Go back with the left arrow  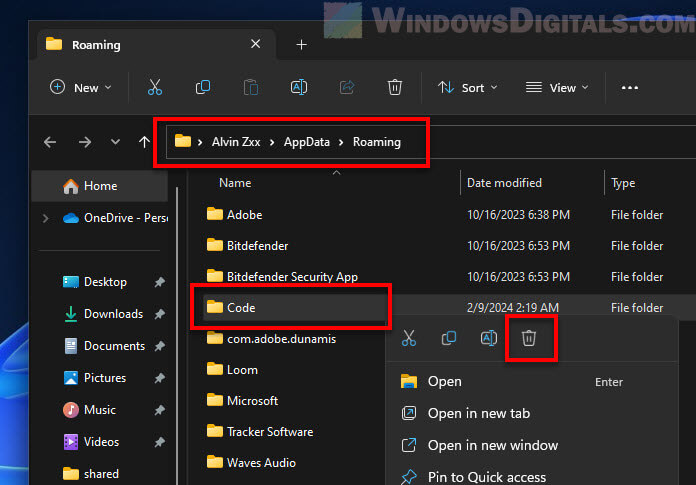(50, 142)
